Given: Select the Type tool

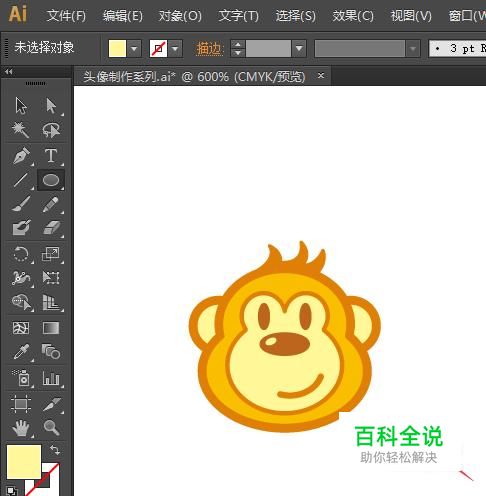Looking at the screenshot, I should (51, 156).
